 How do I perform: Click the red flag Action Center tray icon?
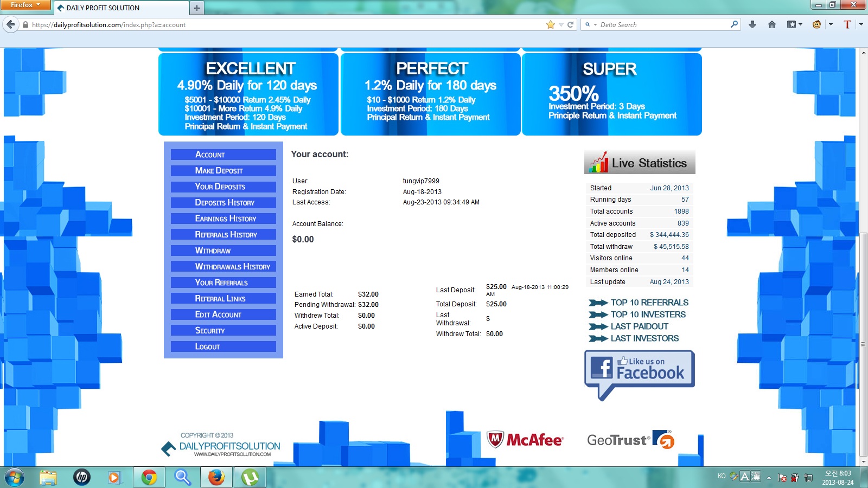click(x=782, y=478)
